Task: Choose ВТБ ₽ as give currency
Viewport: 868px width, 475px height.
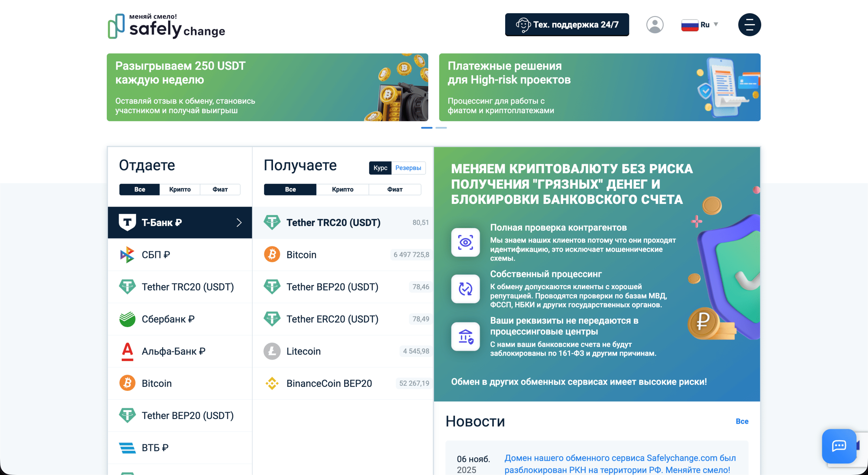Action: 180,448
